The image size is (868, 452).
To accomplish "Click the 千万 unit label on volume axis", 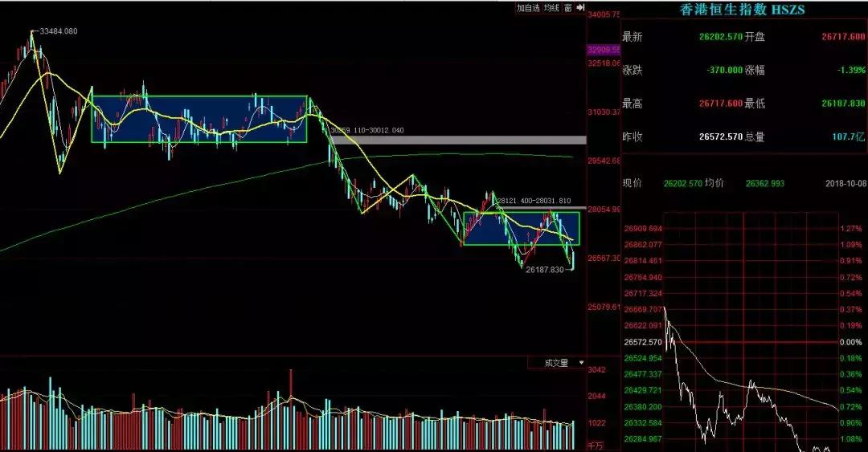I will (596, 444).
